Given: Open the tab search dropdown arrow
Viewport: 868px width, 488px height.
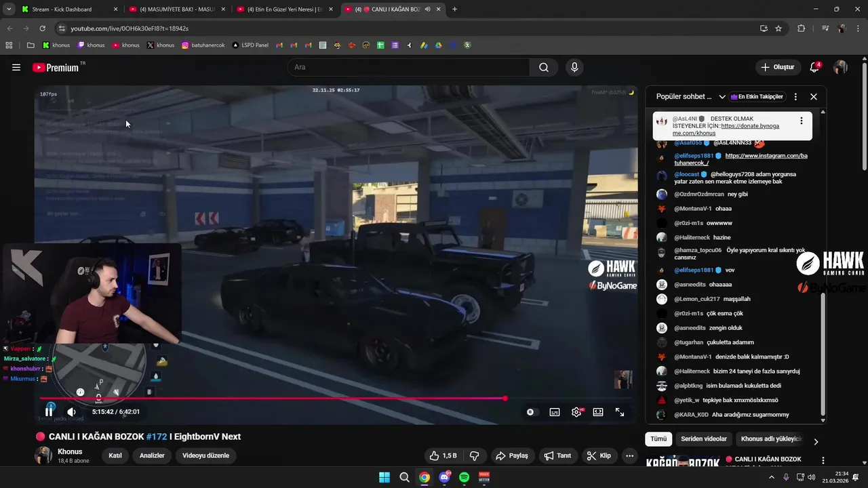Looking at the screenshot, I should point(8,9).
